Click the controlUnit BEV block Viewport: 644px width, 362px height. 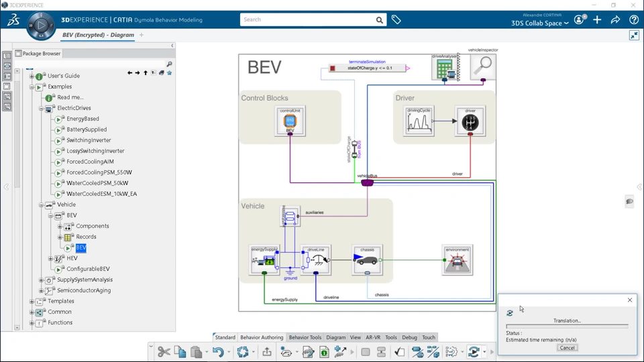tap(290, 121)
